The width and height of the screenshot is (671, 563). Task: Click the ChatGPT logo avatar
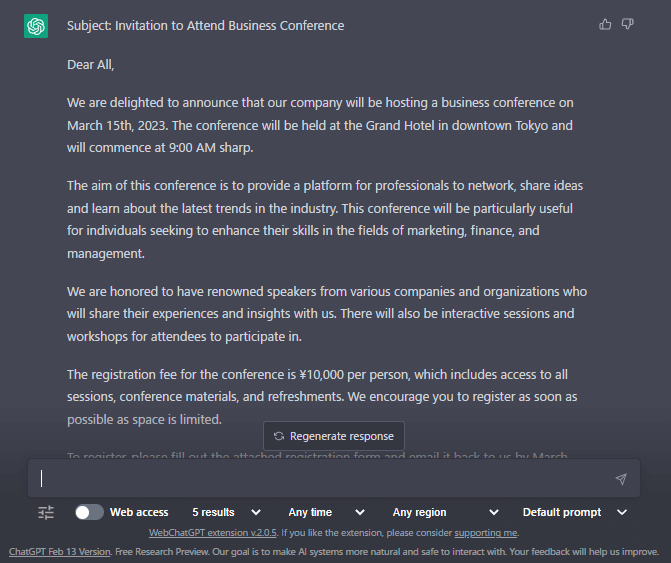click(x=36, y=26)
